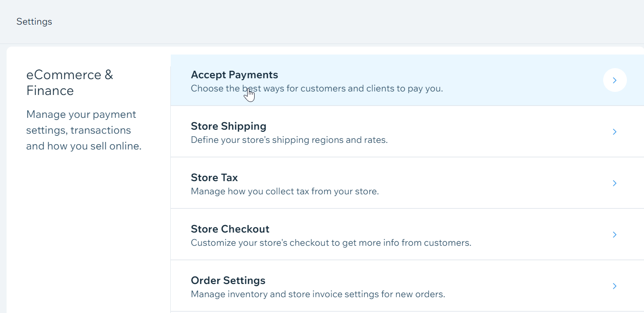The height and width of the screenshot is (313, 644).
Task: Click 'Define your store's shipping regions' description
Action: [x=289, y=140]
